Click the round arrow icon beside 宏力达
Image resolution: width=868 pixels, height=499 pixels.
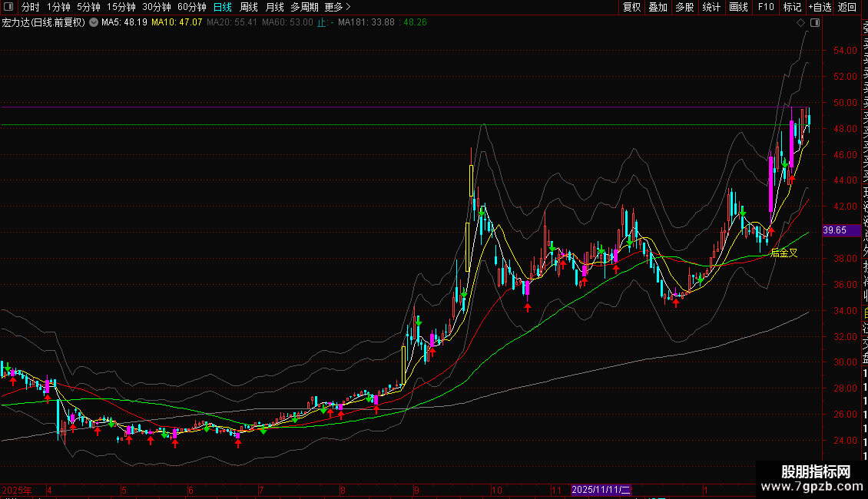click(94, 22)
